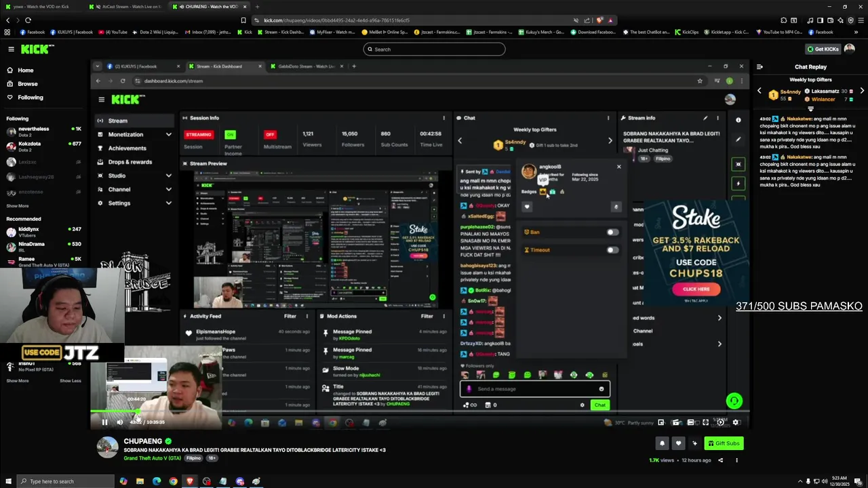Collapse the Chat Replay panel
The height and width of the screenshot is (488, 868).
pos(759,67)
